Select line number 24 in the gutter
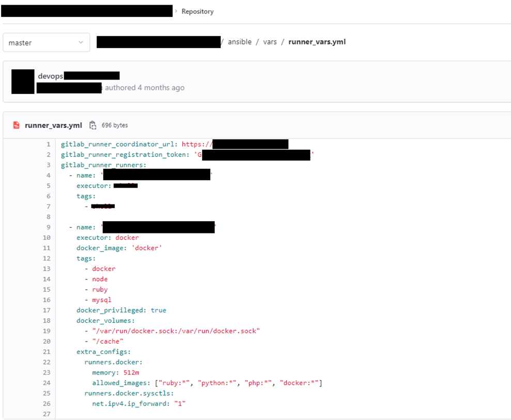The height and width of the screenshot is (420, 511). point(47,383)
